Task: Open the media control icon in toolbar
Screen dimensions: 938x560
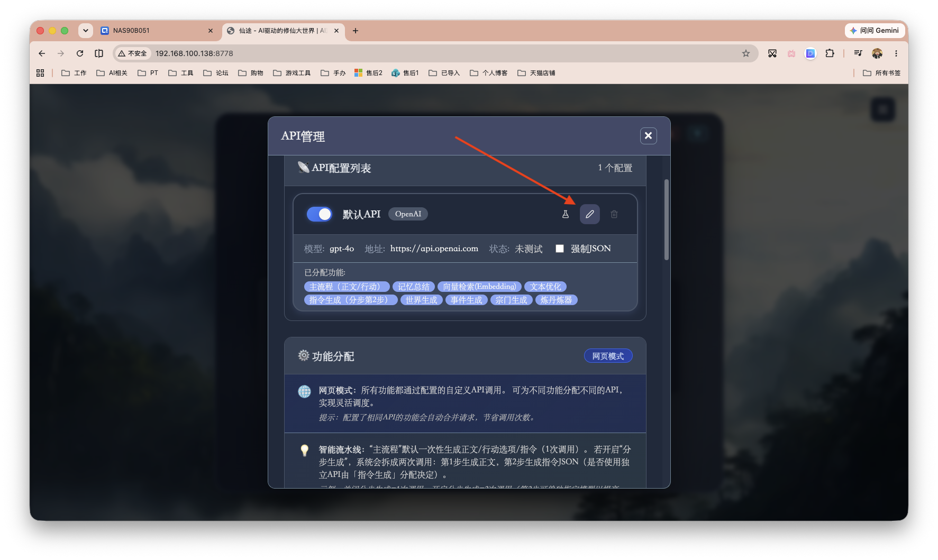Action: pos(858,53)
